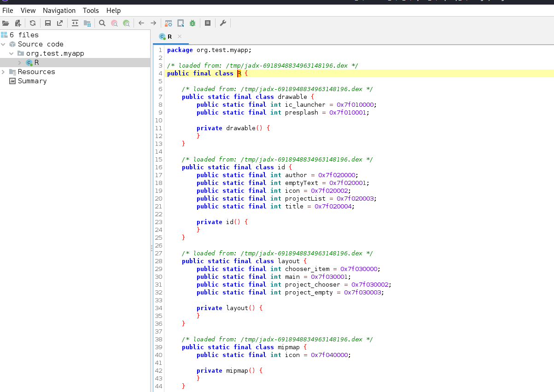Click the package org.test.myapp statement on line 1
The height and width of the screenshot is (392, 554).
pos(210,50)
